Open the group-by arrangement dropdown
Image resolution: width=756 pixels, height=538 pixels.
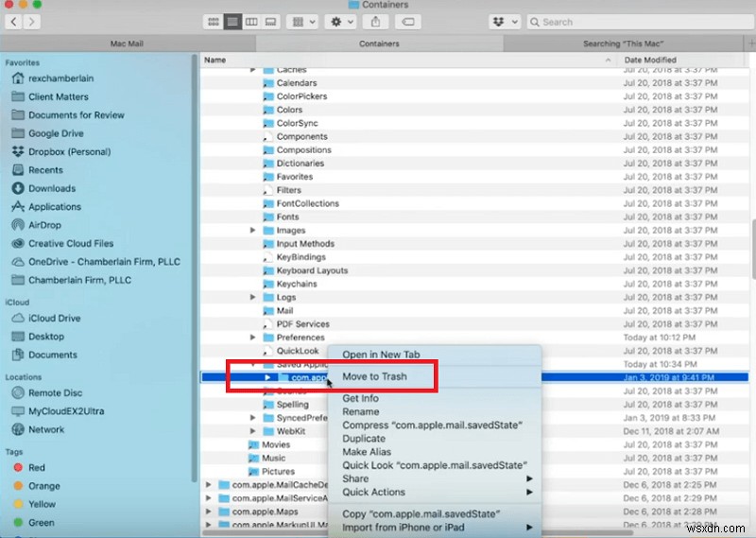click(302, 22)
